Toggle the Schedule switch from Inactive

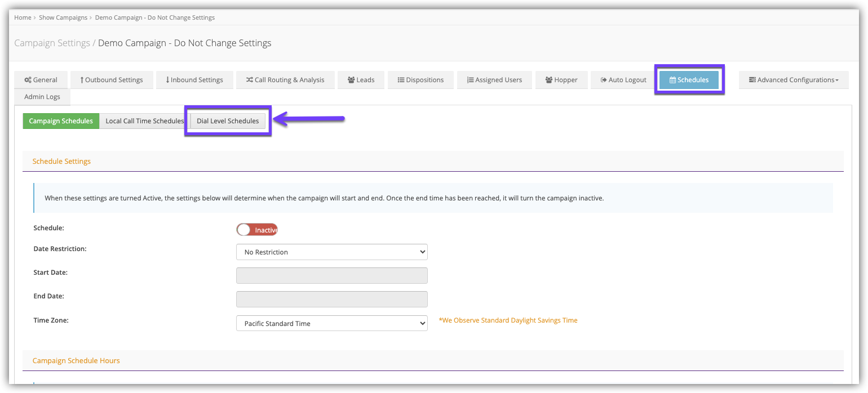point(257,230)
